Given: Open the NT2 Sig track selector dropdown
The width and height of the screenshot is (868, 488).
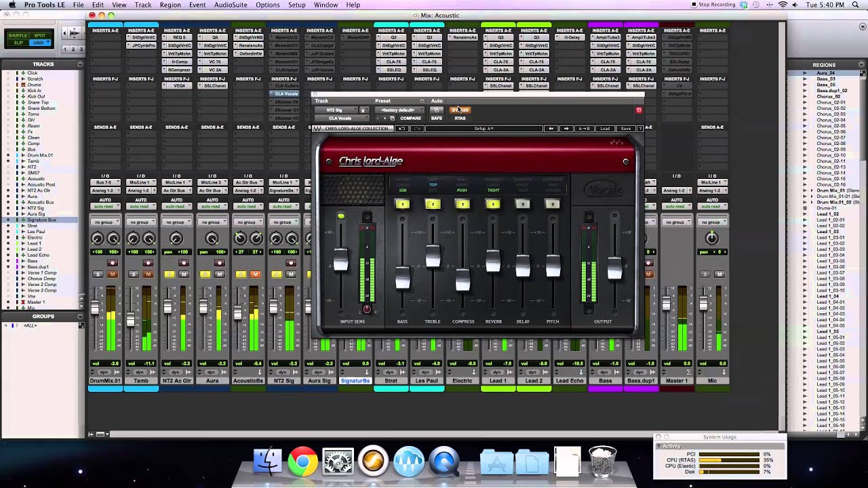Looking at the screenshot, I should 336,110.
